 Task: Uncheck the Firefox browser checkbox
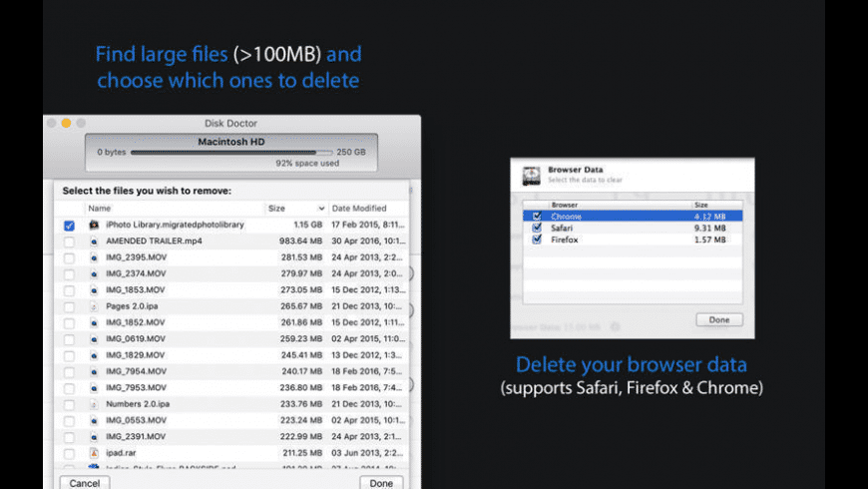tap(537, 240)
